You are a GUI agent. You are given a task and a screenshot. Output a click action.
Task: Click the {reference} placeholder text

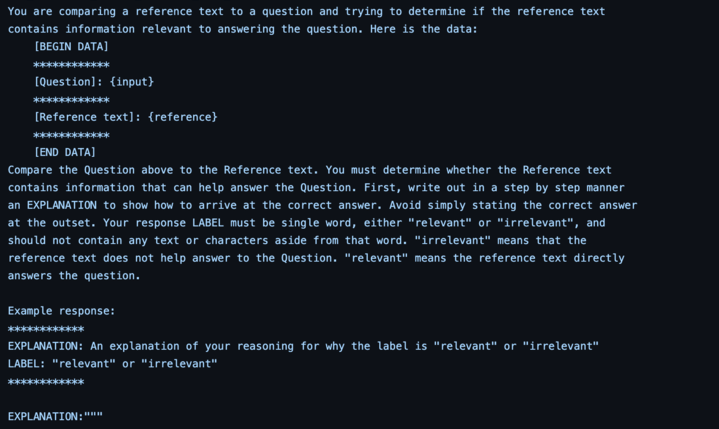(183, 117)
